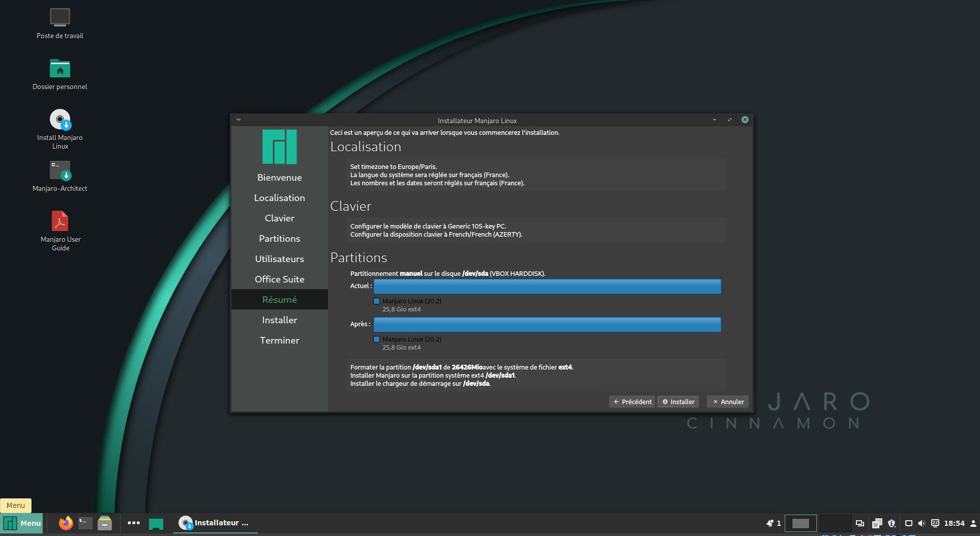The width and height of the screenshot is (980, 536).
Task: Click the 'La langue du système' line
Action: [x=430, y=175]
